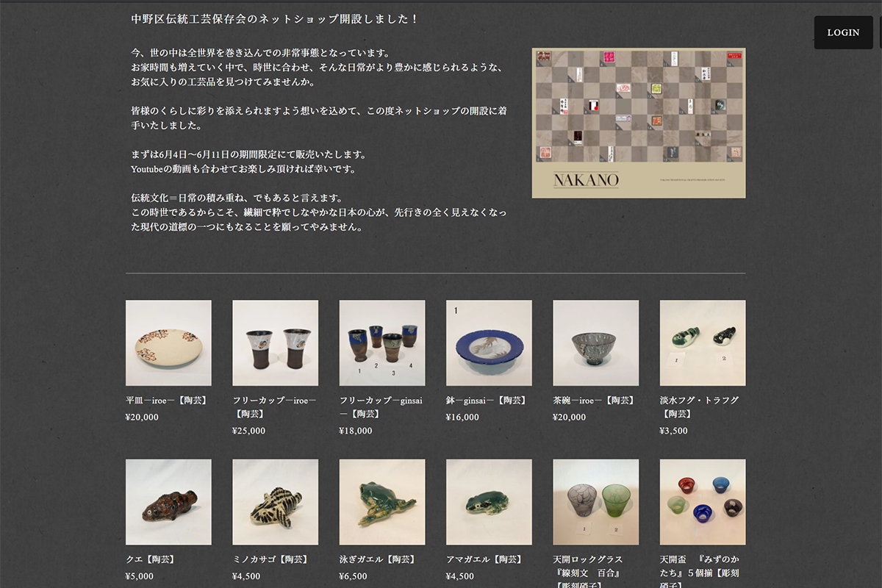Image resolution: width=882 pixels, height=588 pixels.
Task: Open the フリーカップ ginsai four-cup photo
Action: tap(381, 343)
